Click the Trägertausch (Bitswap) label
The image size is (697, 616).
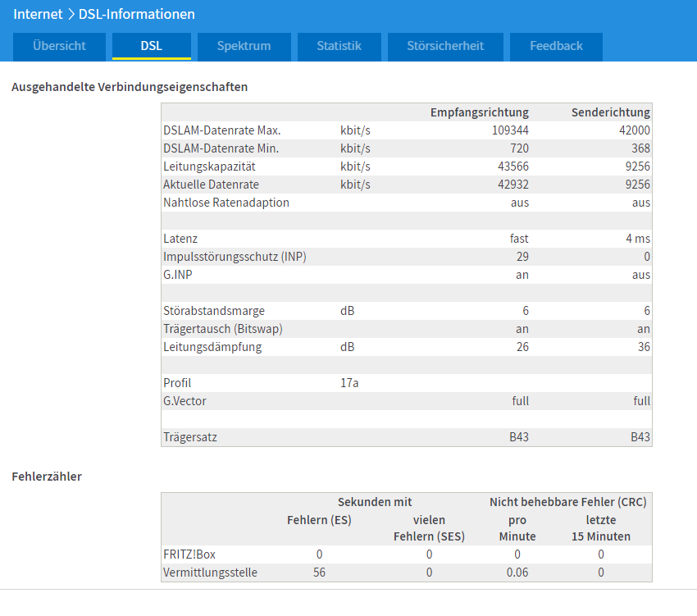(223, 329)
